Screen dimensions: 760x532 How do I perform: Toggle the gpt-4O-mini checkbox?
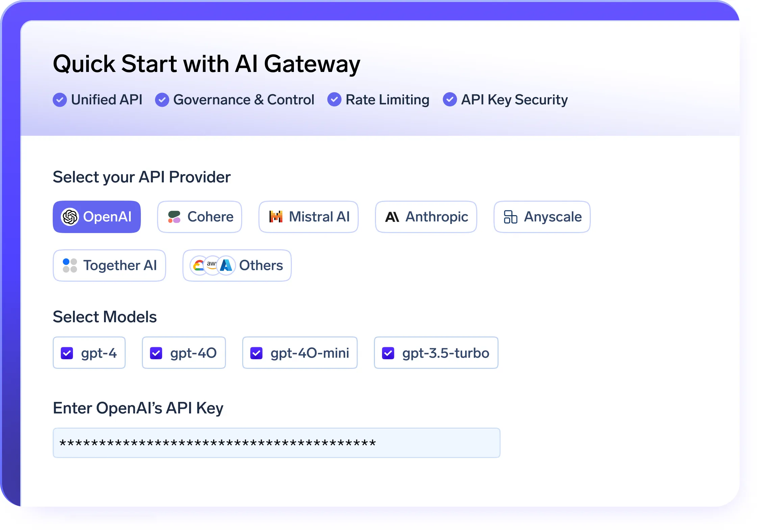256,353
